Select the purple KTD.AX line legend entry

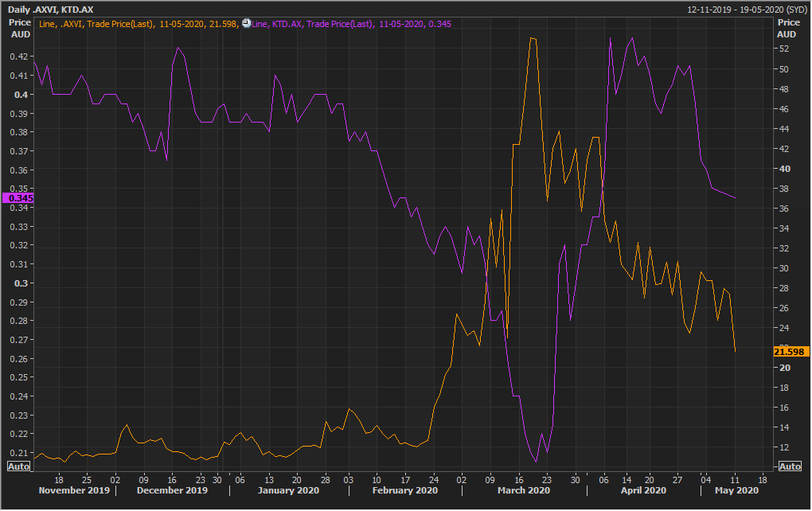coord(351,24)
